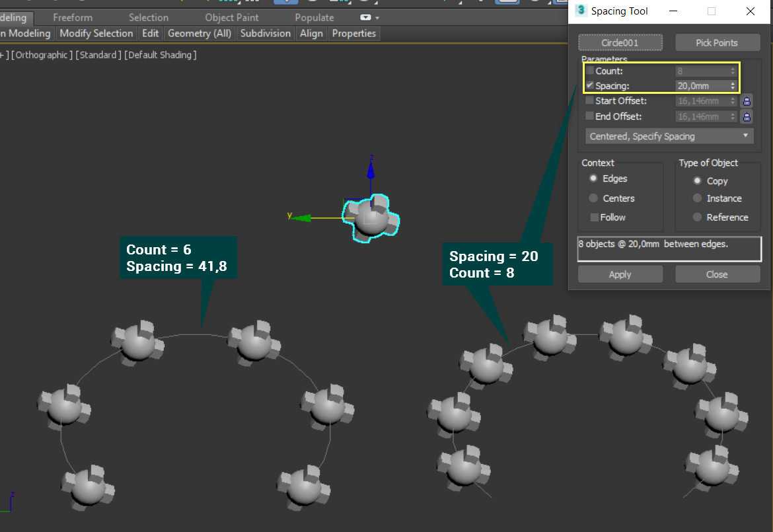Click the blue Z axis arrow of gizmo
Image resolution: width=773 pixels, height=532 pixels.
click(371, 171)
